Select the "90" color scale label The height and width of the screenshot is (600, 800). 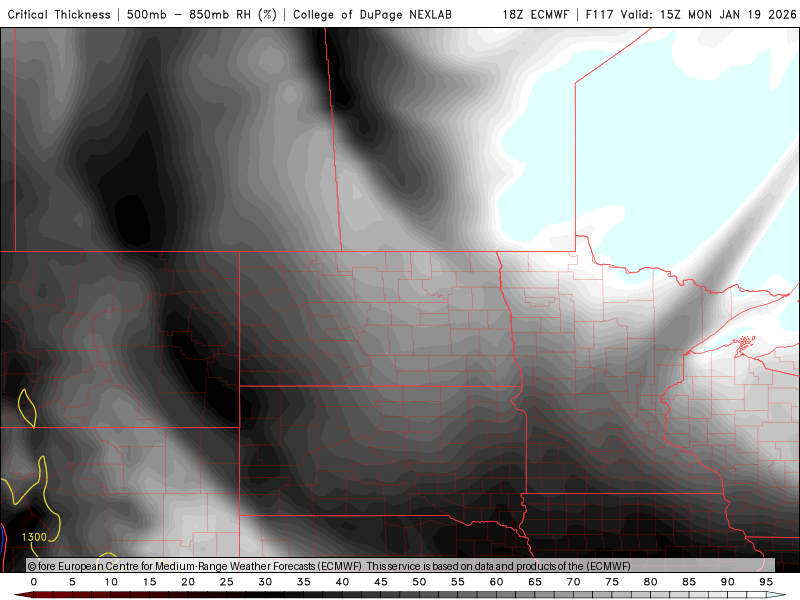(x=728, y=582)
